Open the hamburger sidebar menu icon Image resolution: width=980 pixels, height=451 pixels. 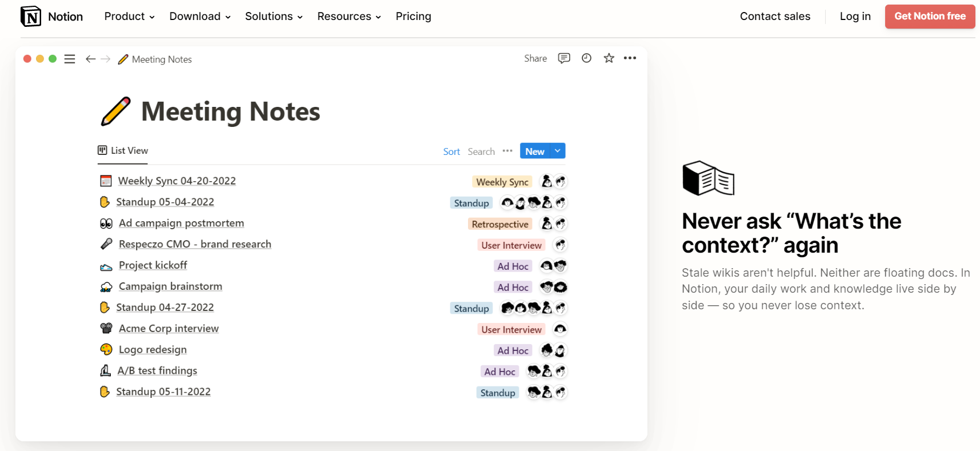pyautogui.click(x=70, y=59)
